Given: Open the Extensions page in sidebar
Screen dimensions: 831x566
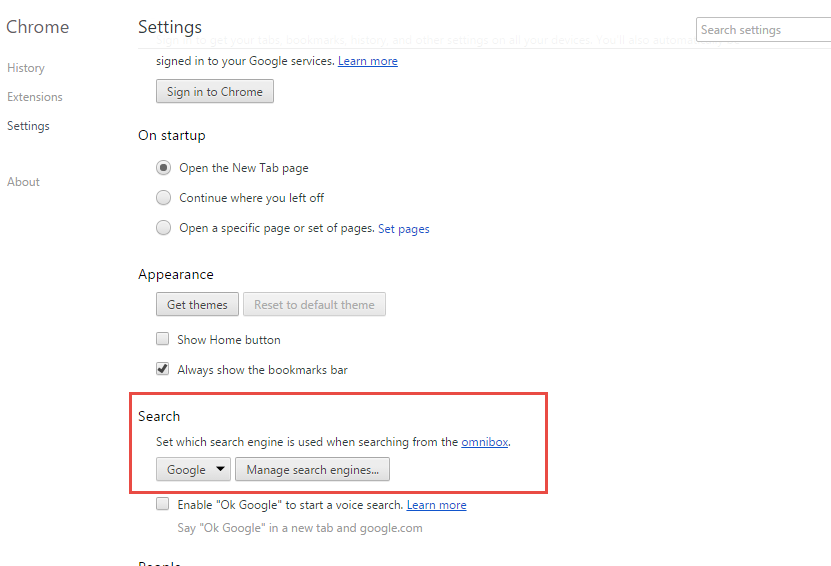Looking at the screenshot, I should [35, 97].
